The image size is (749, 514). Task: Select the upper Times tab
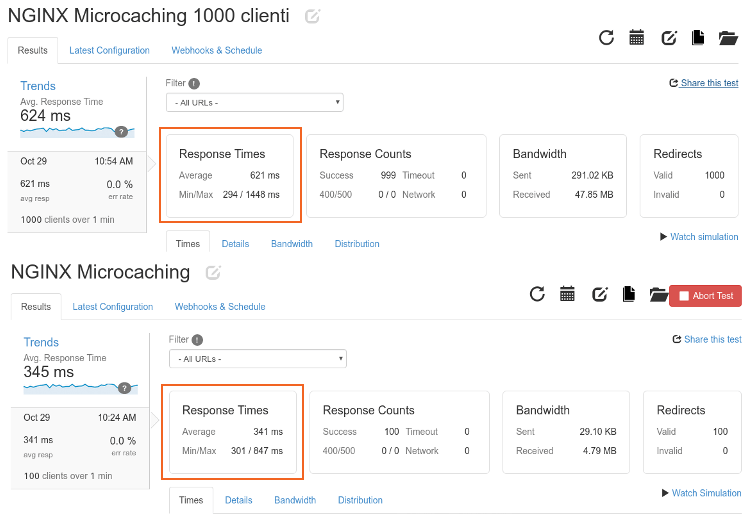click(x=188, y=244)
